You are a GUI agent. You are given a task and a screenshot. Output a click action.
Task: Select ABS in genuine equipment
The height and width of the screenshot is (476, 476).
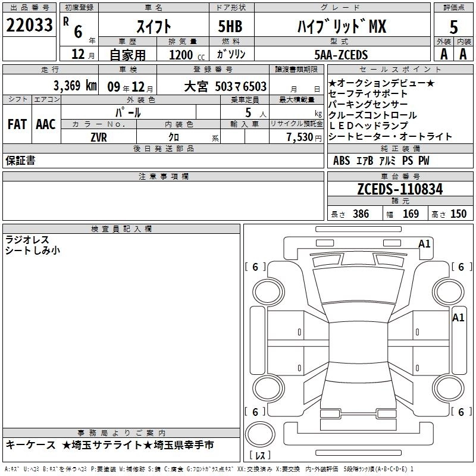(x=342, y=161)
